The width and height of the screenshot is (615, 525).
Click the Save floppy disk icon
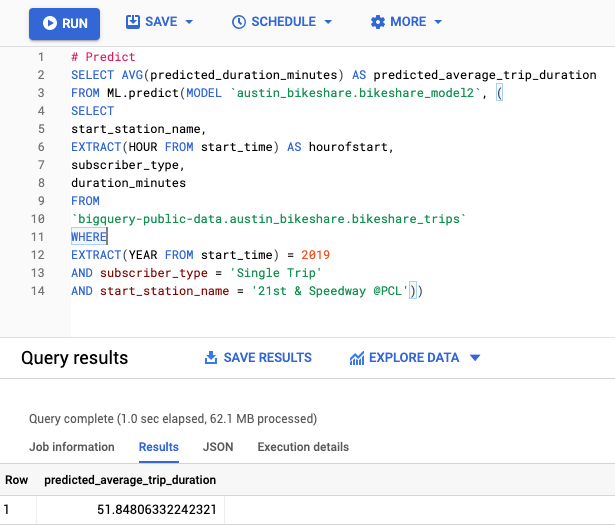133,22
